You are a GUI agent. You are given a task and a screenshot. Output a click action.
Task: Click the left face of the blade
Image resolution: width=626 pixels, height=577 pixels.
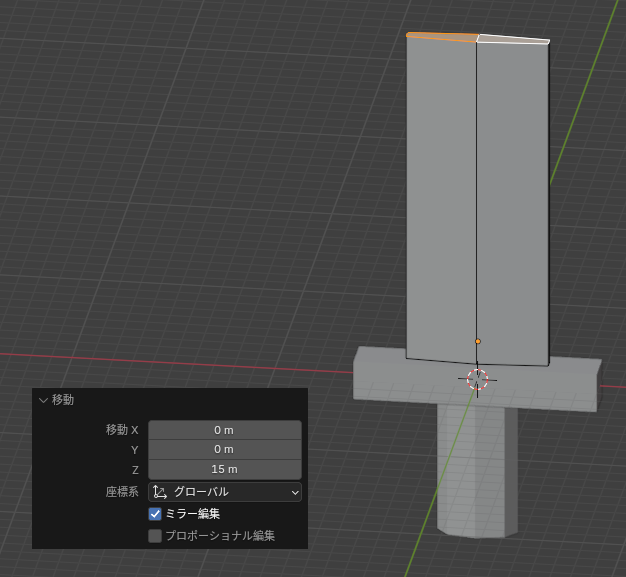point(441,200)
